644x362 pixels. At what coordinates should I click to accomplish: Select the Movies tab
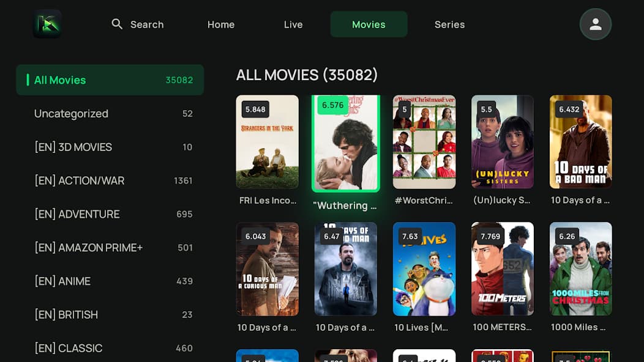coord(369,24)
